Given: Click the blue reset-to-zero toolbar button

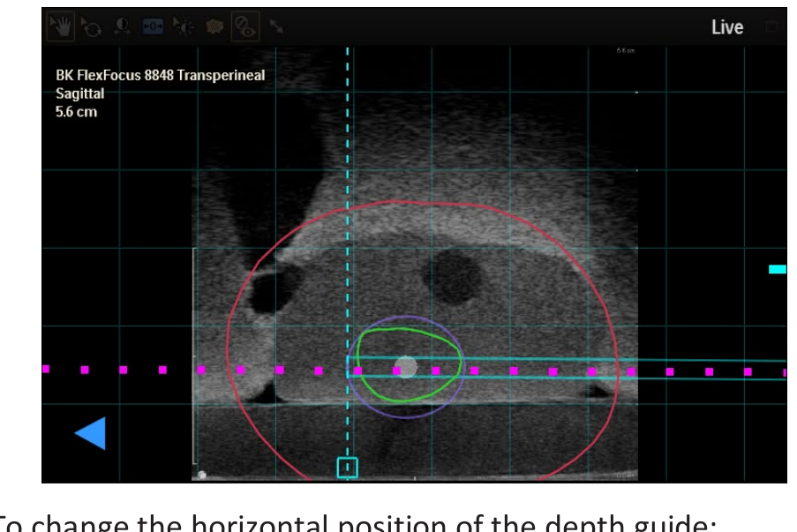Looking at the screenshot, I should coord(153,26).
